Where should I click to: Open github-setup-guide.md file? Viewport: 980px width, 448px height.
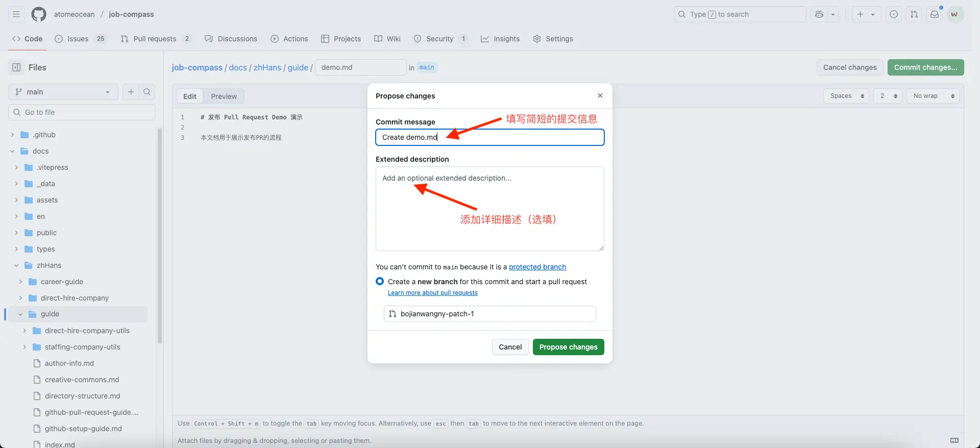[x=83, y=429]
